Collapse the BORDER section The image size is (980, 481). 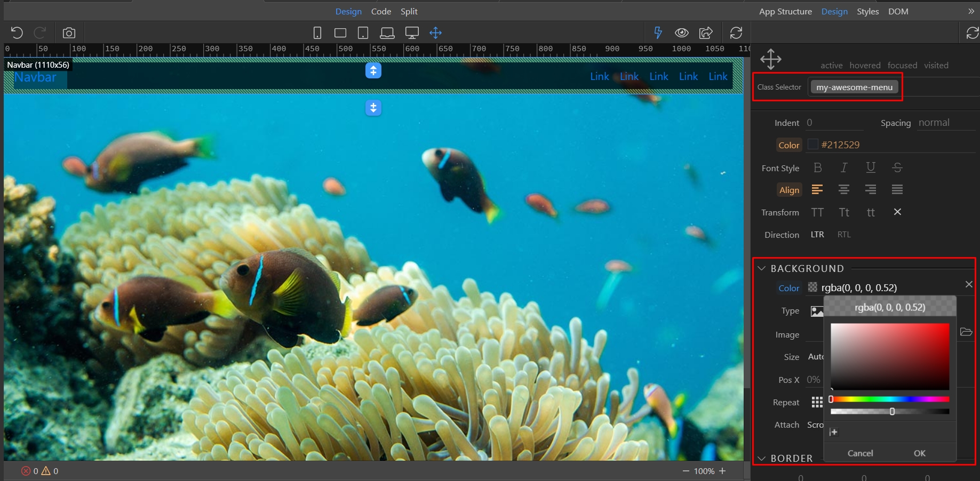[762, 459]
